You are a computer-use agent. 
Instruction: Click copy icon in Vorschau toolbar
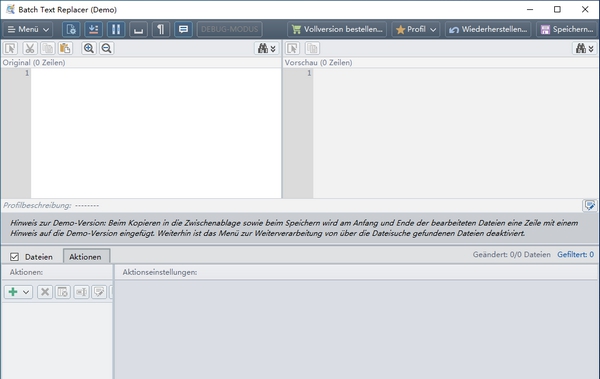[x=312, y=48]
